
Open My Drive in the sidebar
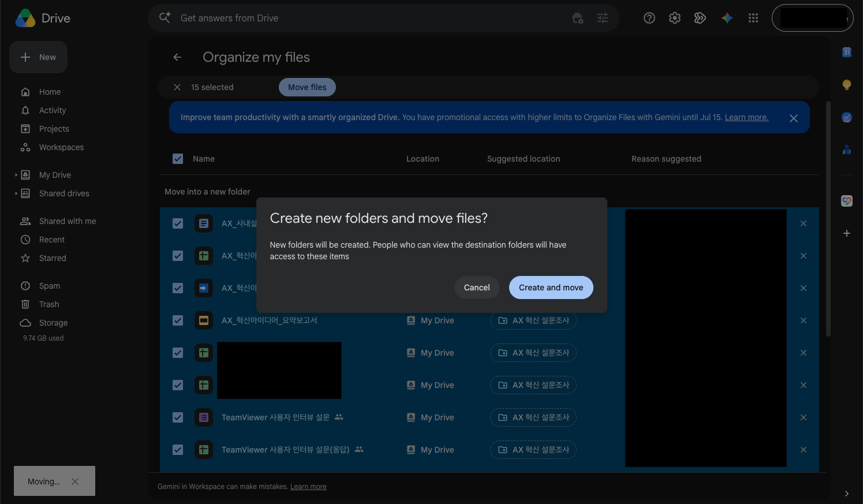(x=55, y=175)
